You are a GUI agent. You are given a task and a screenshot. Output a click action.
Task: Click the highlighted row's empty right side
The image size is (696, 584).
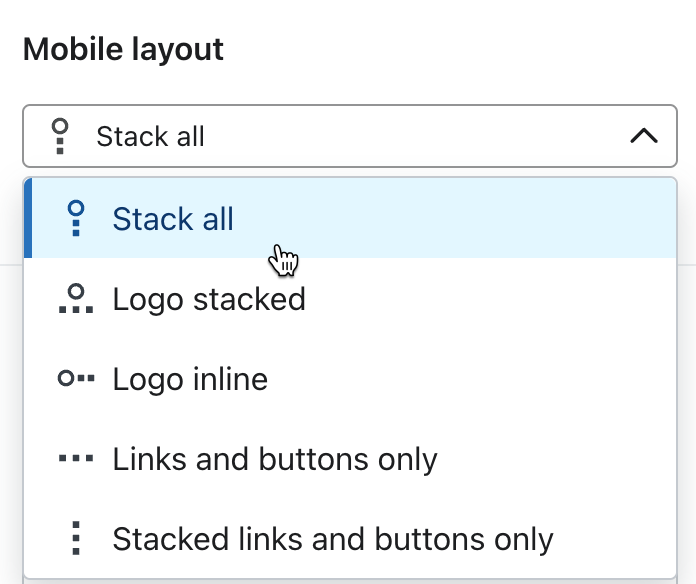click(x=500, y=218)
